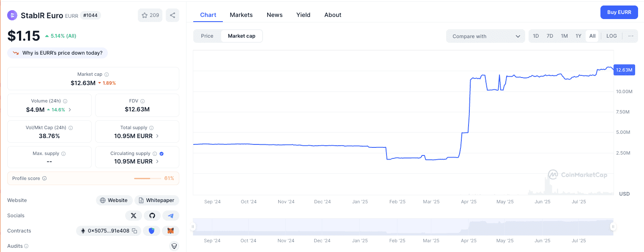
Task: Click the Volume (24h) info icon
Action: coord(65,101)
